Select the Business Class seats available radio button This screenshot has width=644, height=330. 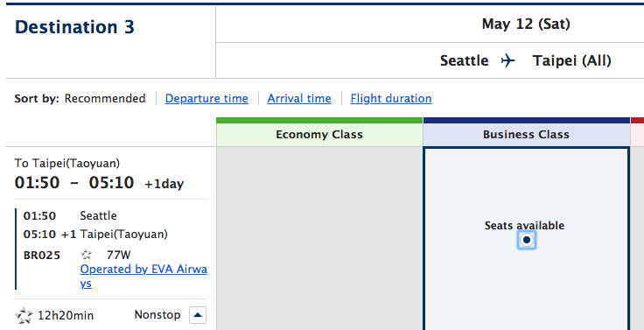point(526,240)
